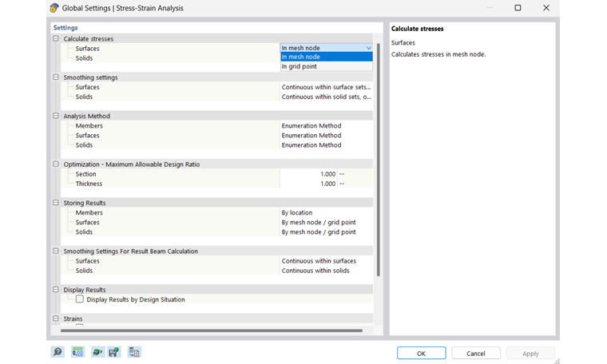Open the Surfaces stress calculation dropdown arrow

(x=368, y=48)
